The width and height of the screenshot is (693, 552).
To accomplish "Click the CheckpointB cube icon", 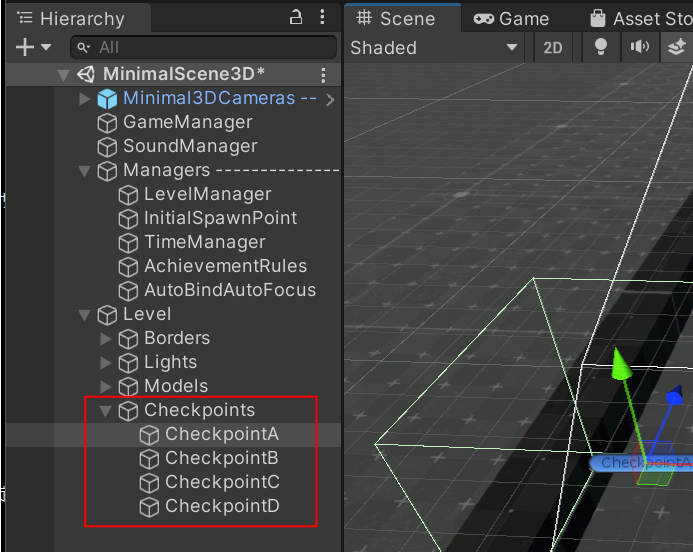I will pos(149,459).
